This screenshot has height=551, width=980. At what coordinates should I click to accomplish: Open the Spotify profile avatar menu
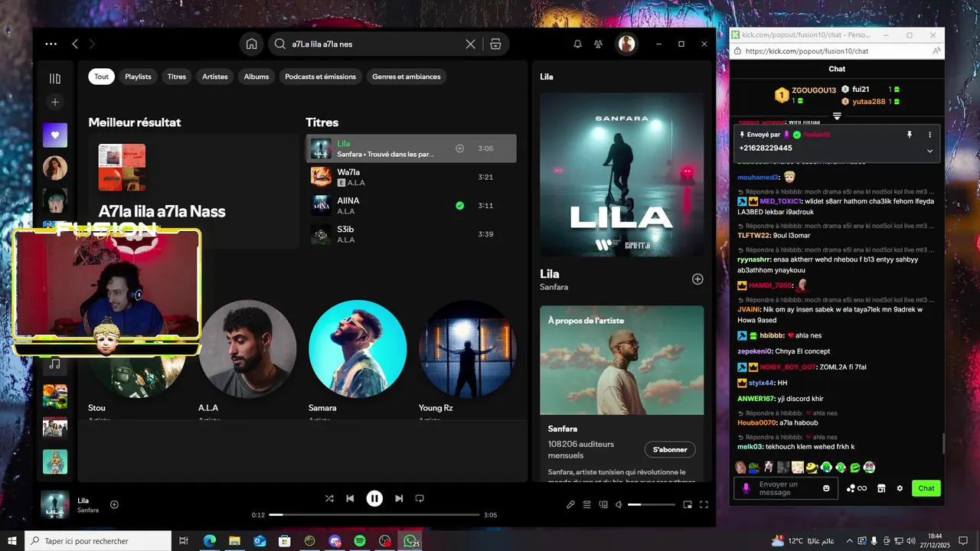click(627, 44)
